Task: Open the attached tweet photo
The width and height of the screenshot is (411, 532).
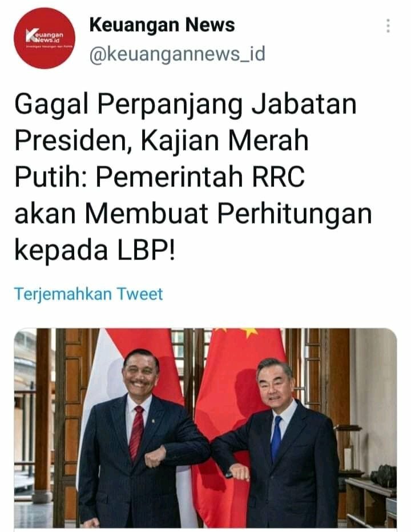Action: tap(205, 428)
